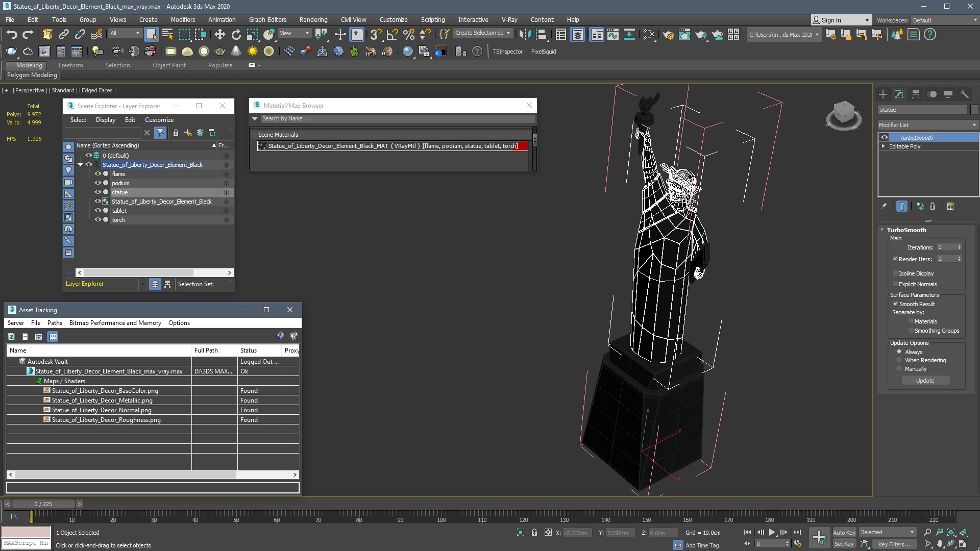Open the Workspaces Default dropdown
Viewport: 980px width, 551px height.
pyautogui.click(x=944, y=20)
